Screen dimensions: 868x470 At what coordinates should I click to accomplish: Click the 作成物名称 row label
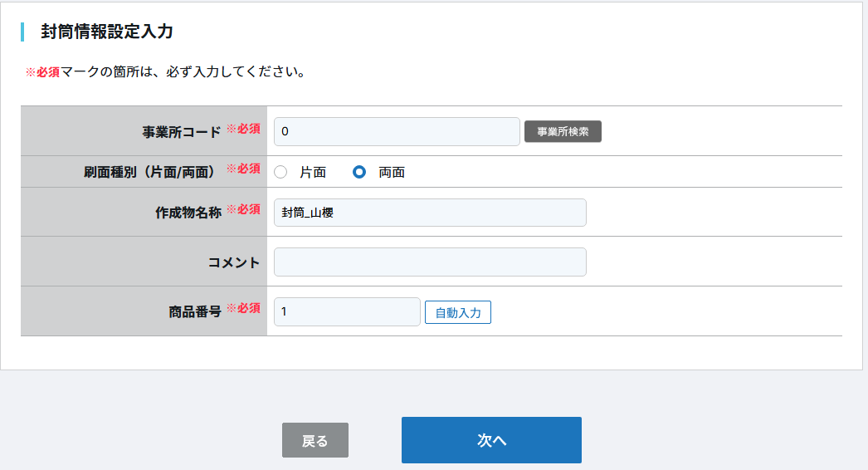coord(188,212)
